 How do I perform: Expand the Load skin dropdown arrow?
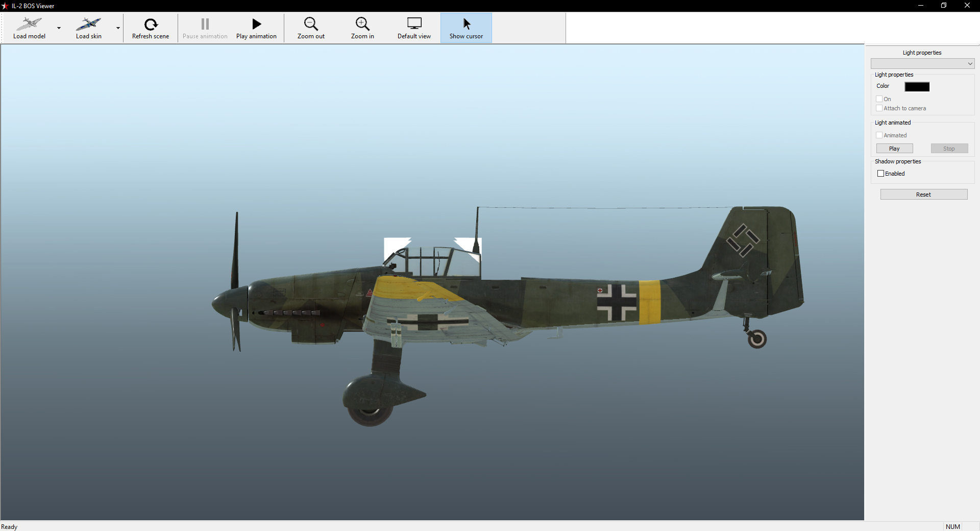point(118,28)
